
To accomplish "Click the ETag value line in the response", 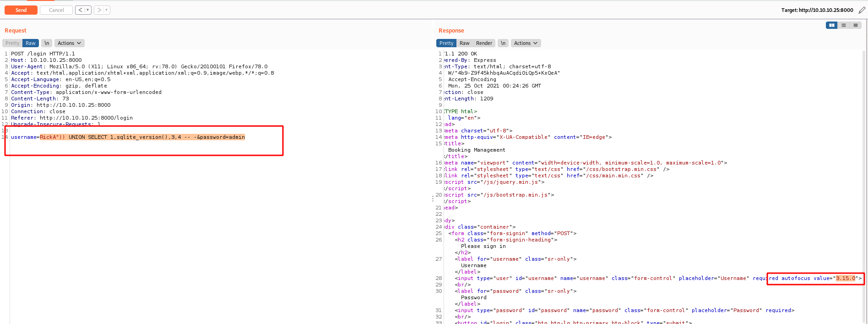I will point(504,73).
